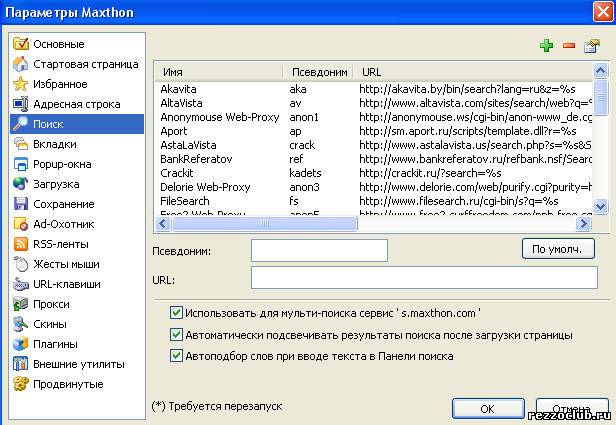Click the По умолч. button
Image resolution: width=616 pixels, height=425 pixels.
coord(558,249)
